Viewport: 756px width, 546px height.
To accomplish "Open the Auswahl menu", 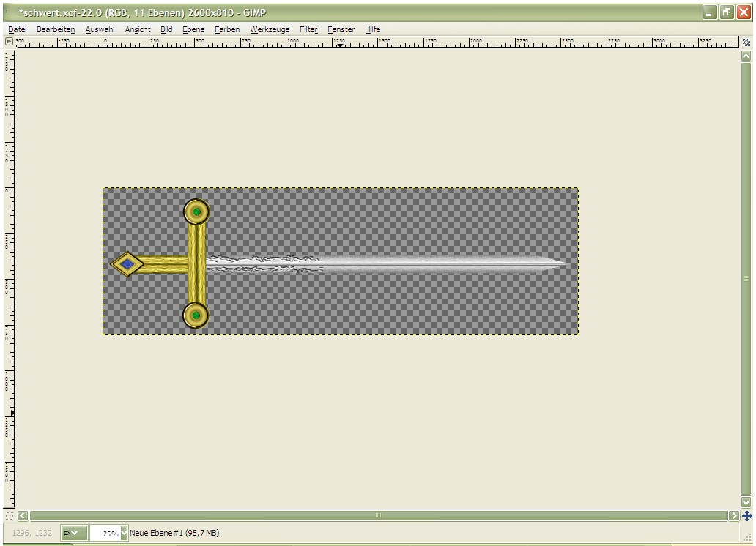I will coord(100,29).
